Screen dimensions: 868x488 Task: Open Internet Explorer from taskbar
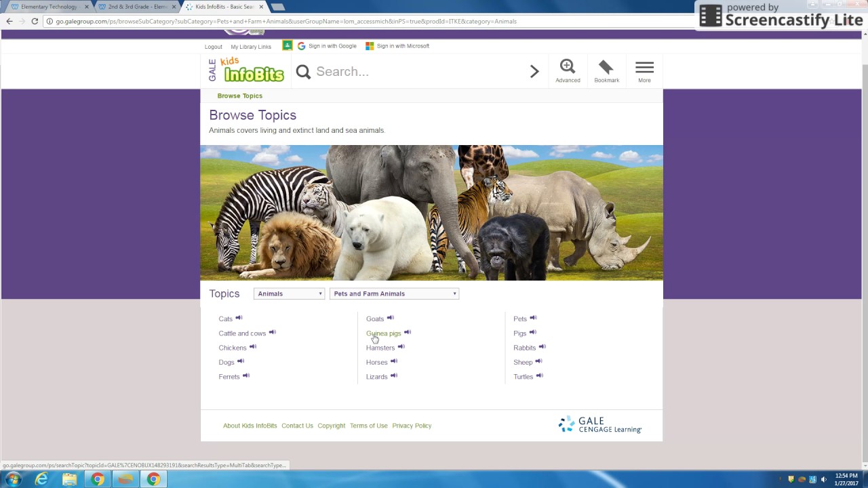(x=41, y=479)
